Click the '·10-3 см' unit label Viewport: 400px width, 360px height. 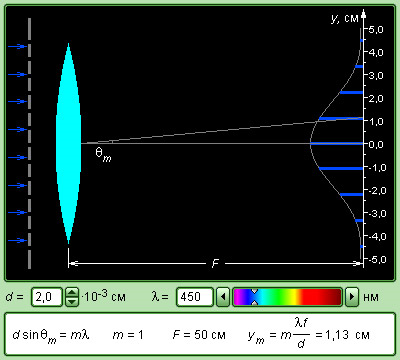click(103, 296)
